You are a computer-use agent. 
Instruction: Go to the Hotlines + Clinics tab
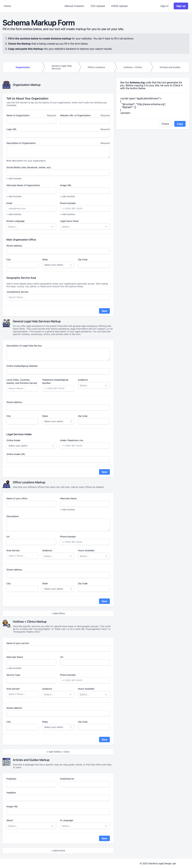(133, 67)
